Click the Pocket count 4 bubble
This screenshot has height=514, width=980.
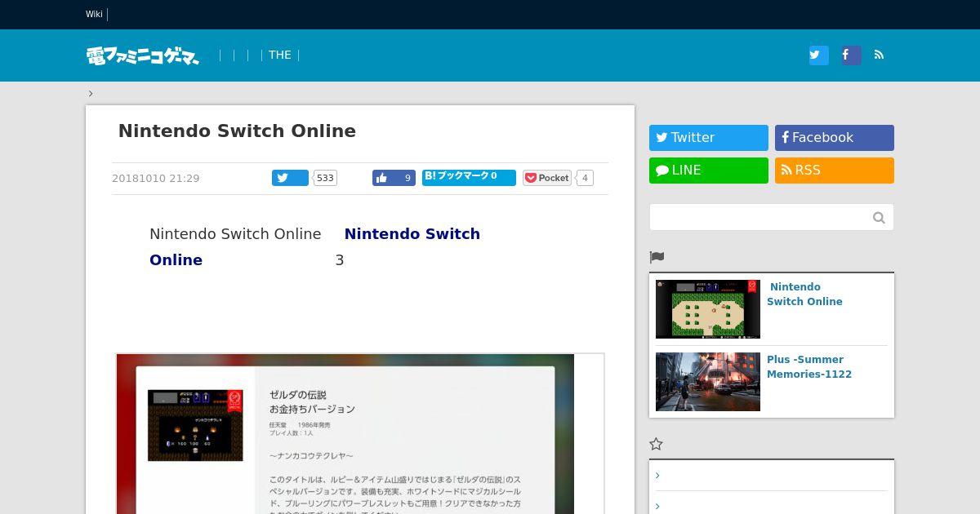(x=585, y=178)
